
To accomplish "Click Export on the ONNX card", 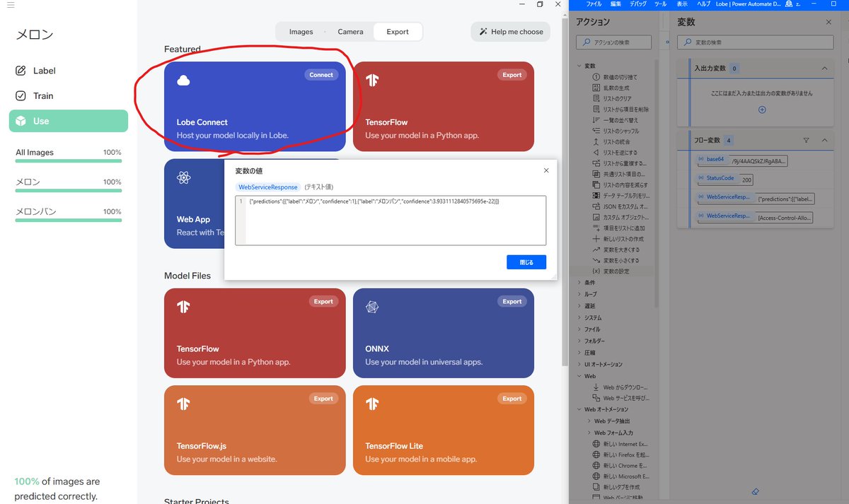I will (512, 301).
